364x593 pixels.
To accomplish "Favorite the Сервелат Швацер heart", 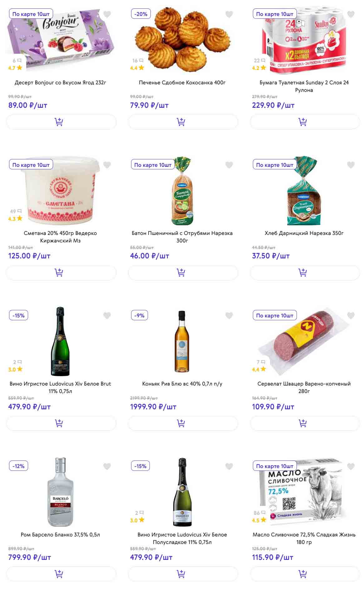I will [x=351, y=316].
